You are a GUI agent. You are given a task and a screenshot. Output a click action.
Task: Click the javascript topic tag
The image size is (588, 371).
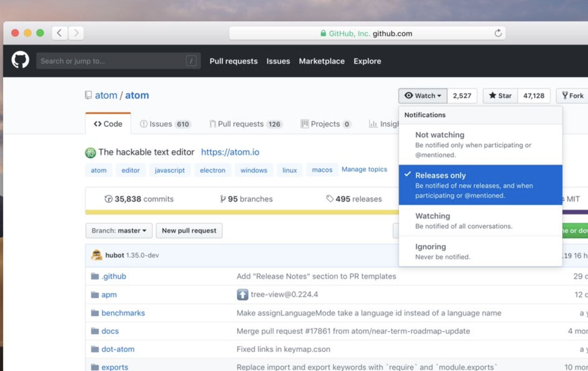tap(170, 170)
